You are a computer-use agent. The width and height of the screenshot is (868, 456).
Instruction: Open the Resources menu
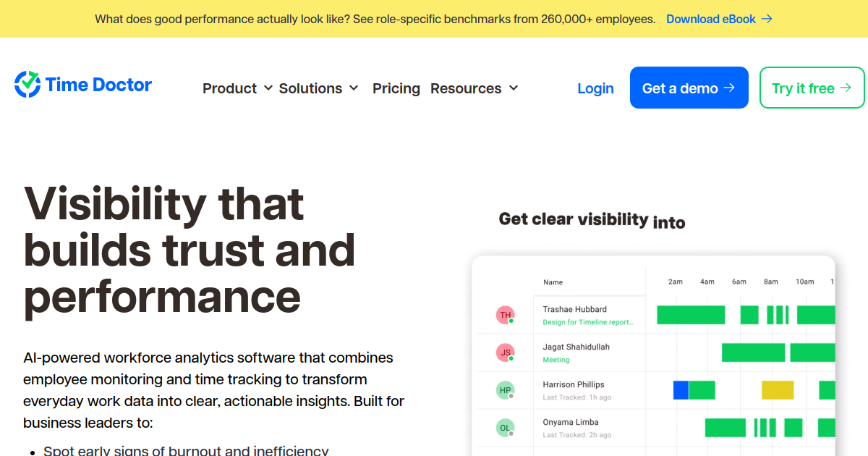click(466, 88)
